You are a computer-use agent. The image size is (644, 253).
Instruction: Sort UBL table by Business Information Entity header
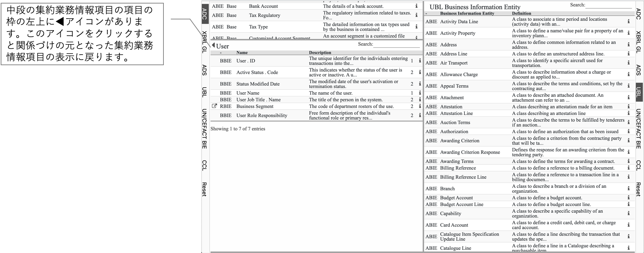(x=467, y=13)
